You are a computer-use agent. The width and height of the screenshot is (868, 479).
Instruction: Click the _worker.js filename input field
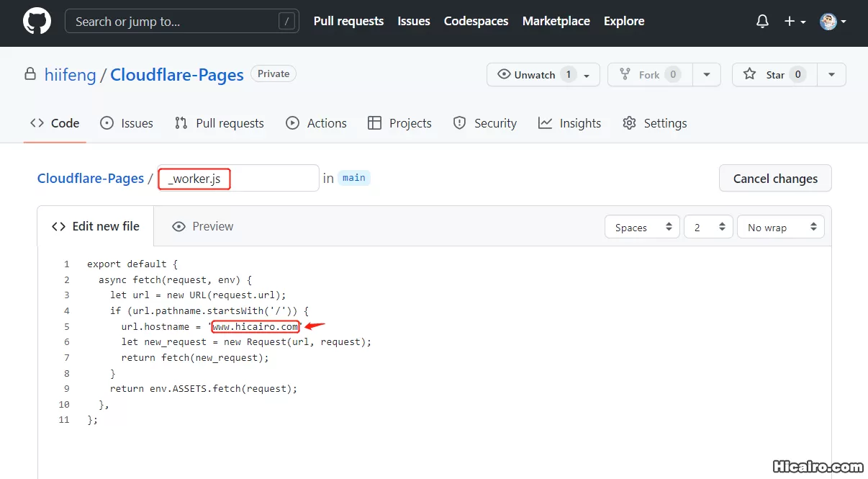point(238,178)
